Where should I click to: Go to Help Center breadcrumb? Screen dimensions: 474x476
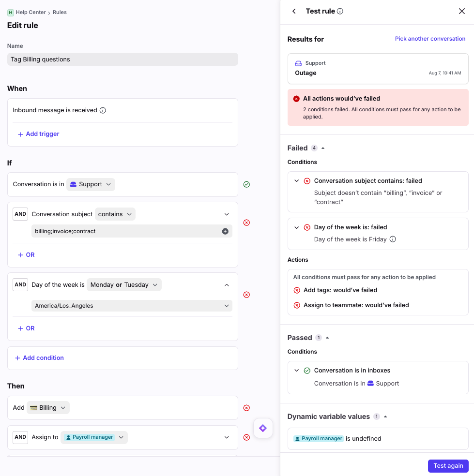(31, 12)
